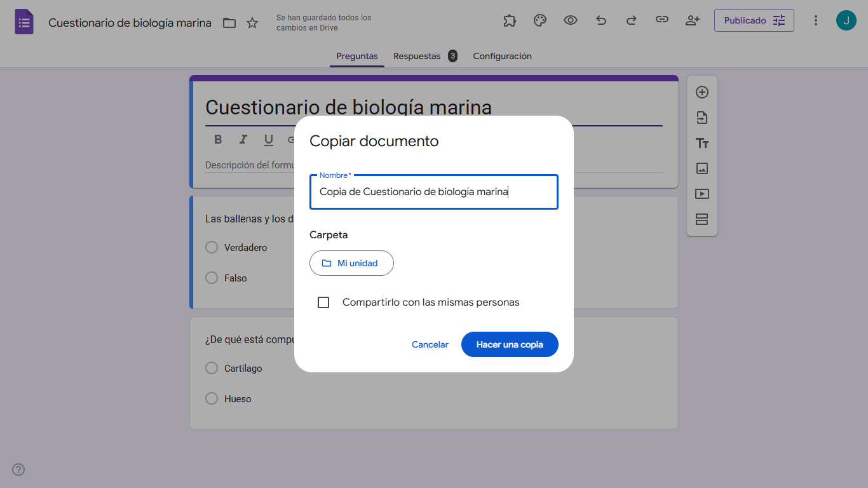This screenshot has width=868, height=488.
Task: Switch to the Configuración tab
Action: pyautogui.click(x=502, y=56)
